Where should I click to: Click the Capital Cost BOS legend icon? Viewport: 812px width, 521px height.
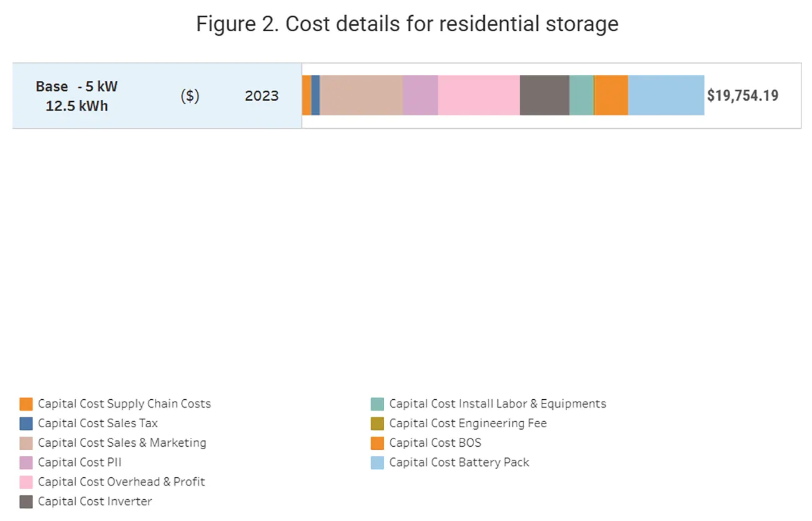(378, 443)
